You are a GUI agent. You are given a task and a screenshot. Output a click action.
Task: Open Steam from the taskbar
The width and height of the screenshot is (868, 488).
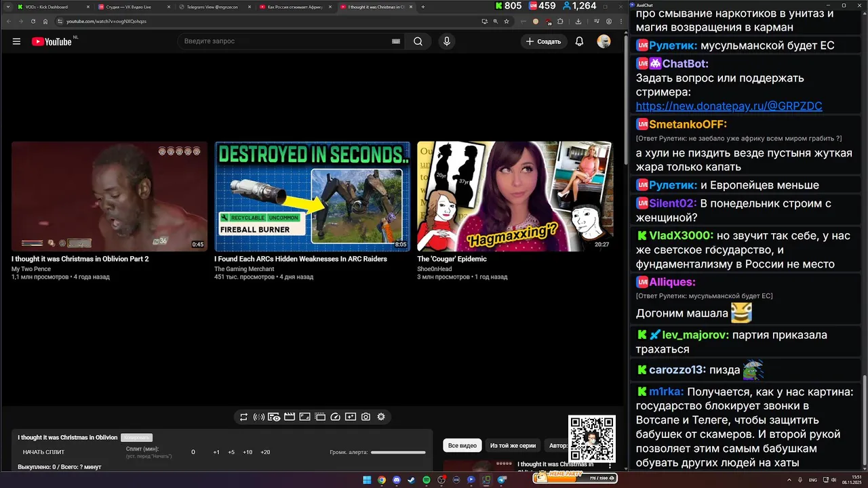coord(412,480)
